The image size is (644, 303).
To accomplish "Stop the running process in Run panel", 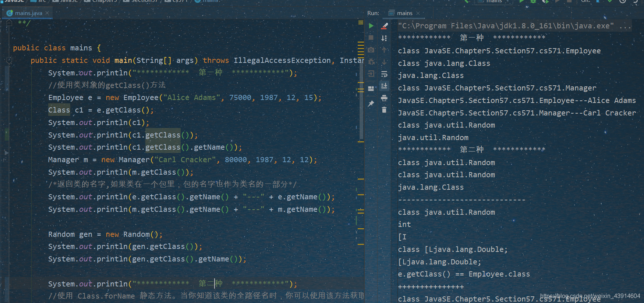I will point(371,38).
